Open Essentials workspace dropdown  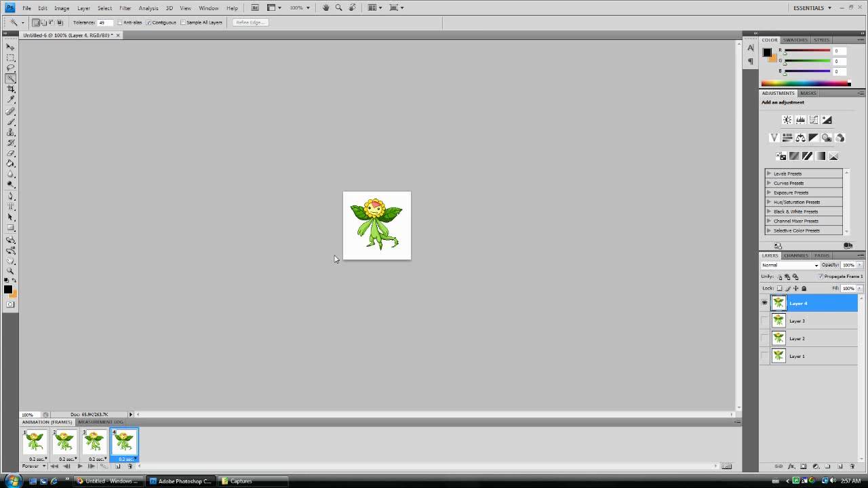812,7
